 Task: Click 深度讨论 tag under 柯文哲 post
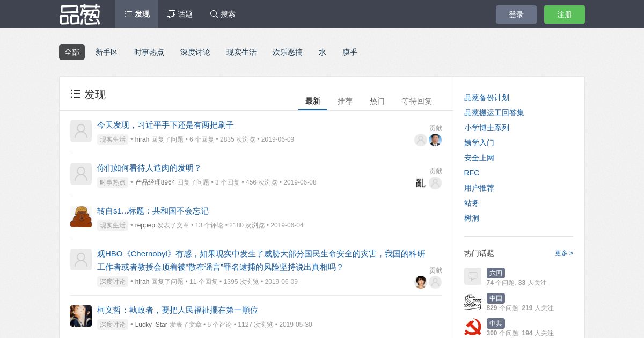113,325
